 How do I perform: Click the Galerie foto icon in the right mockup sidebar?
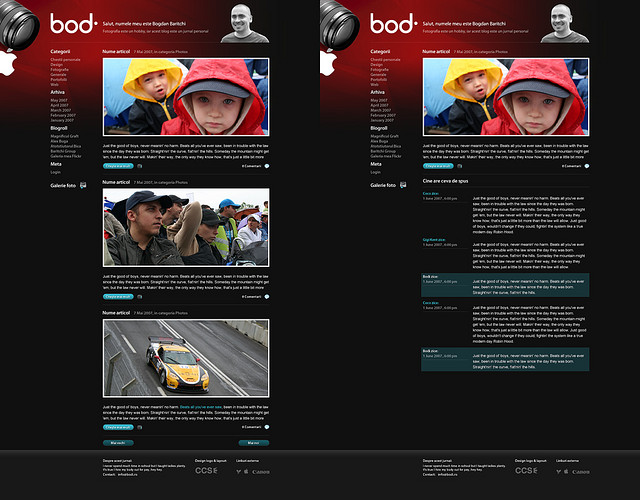tap(403, 185)
